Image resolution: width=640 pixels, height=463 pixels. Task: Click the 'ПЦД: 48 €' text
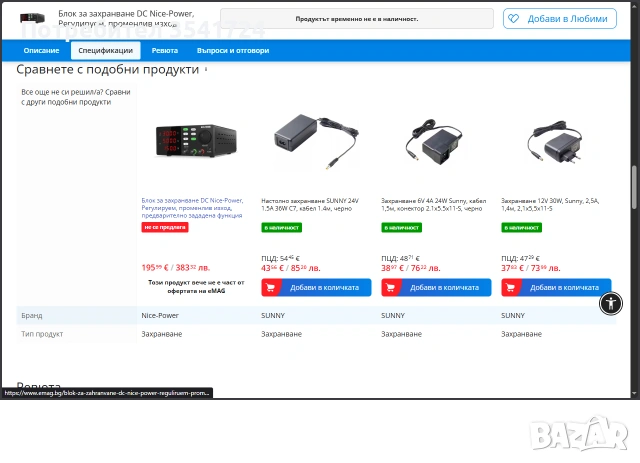pos(400,258)
